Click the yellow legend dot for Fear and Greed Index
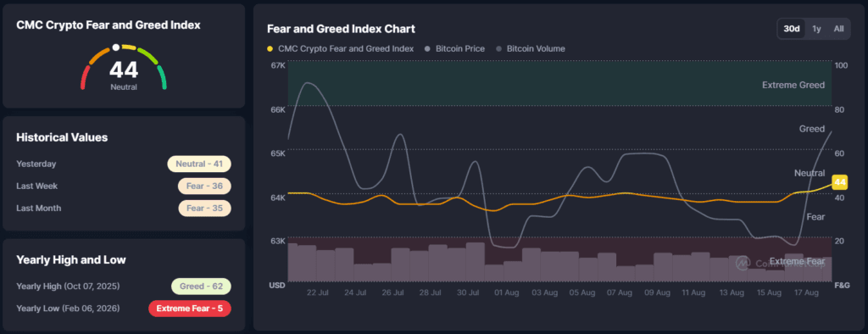Viewport: 868px width, 334px height. click(x=270, y=48)
